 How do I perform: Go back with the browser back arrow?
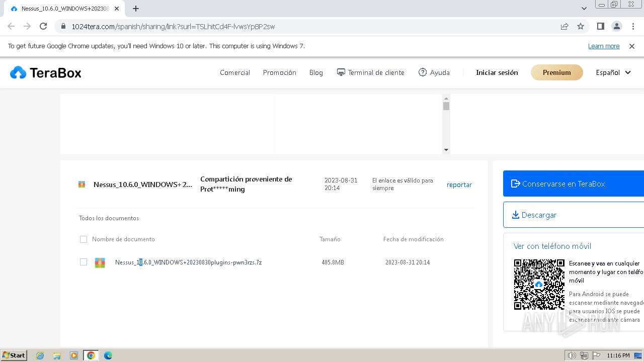tap(11, 26)
